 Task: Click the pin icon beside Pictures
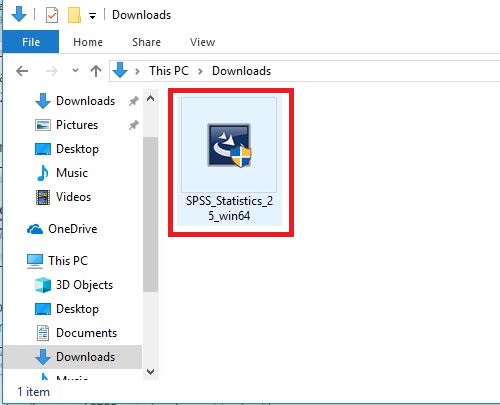134,125
